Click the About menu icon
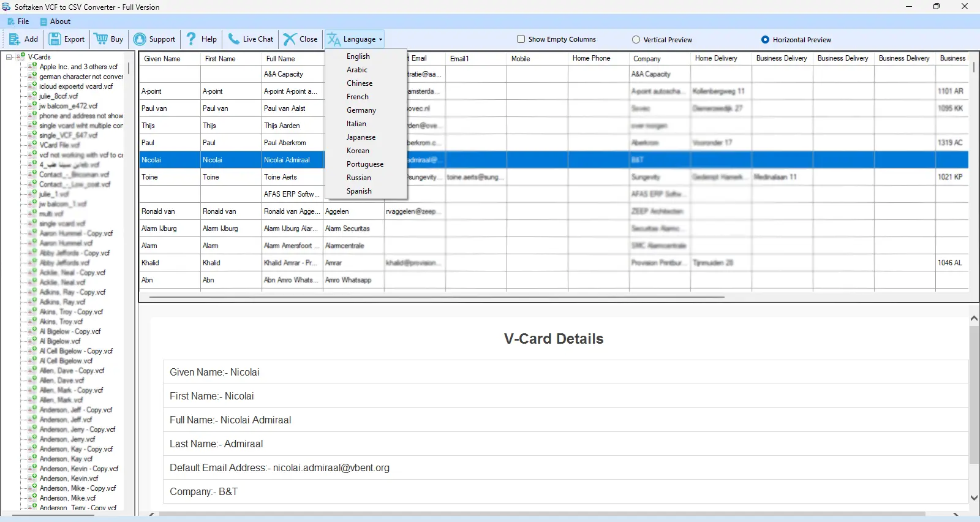Viewport: 980px width, 522px height. (x=43, y=21)
